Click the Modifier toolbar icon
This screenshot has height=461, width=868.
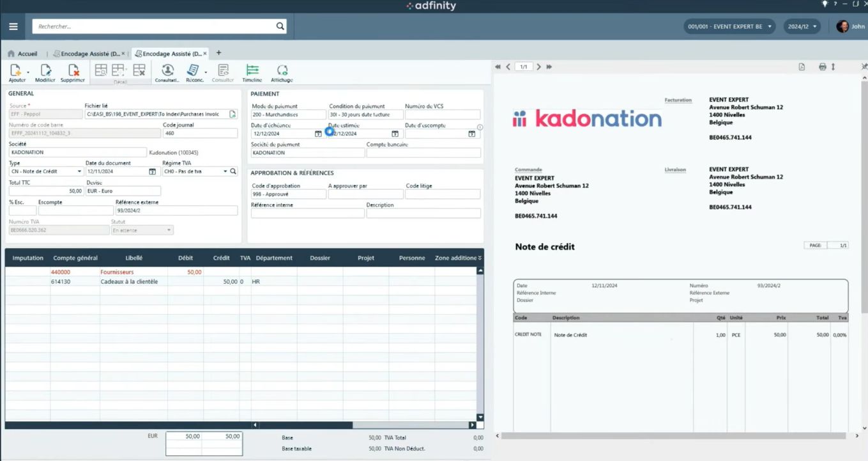pos(45,70)
